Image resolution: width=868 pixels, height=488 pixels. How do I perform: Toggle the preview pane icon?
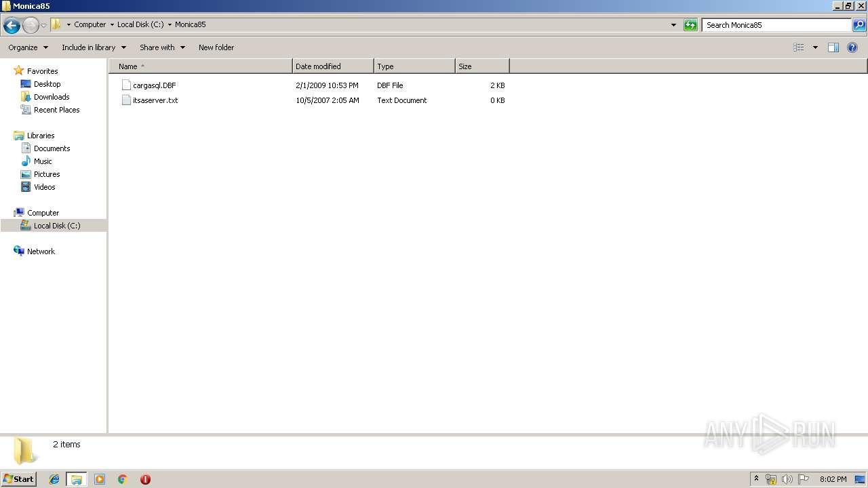point(833,47)
